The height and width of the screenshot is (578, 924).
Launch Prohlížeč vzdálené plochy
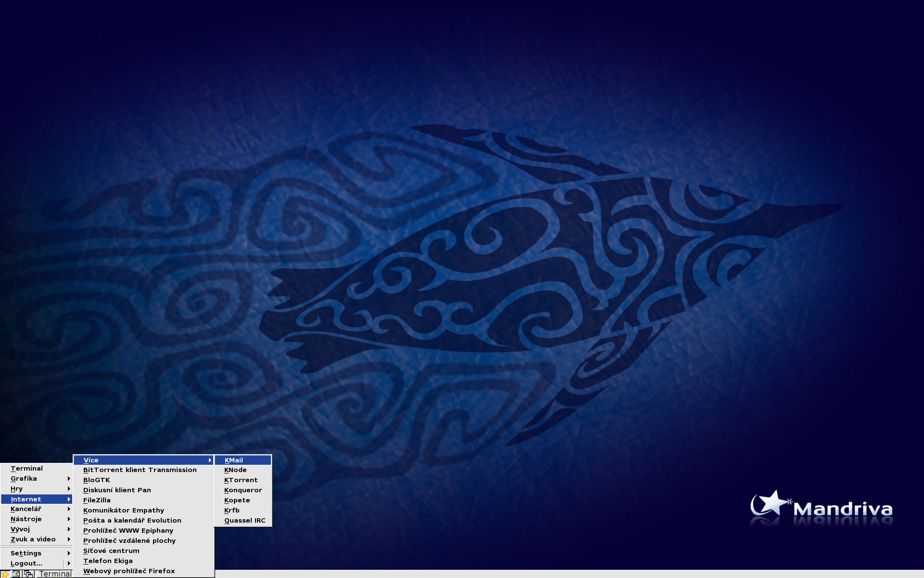(x=143, y=540)
